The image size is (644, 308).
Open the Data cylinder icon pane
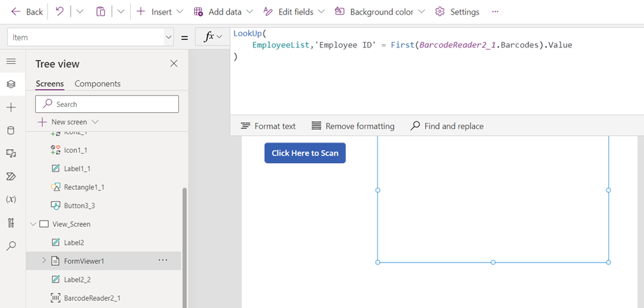[x=11, y=131]
